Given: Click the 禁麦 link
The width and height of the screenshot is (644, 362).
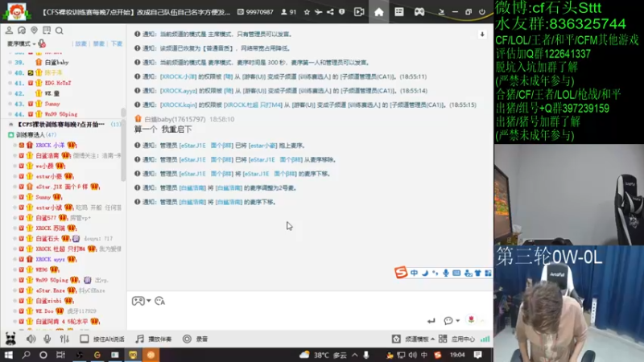Looking at the screenshot, I should [98, 43].
